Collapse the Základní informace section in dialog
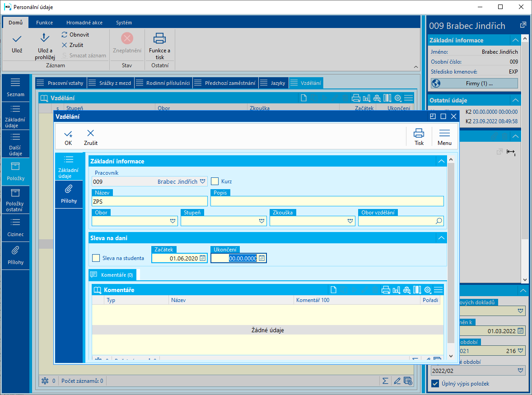Image resolution: width=532 pixels, height=395 pixels. pyautogui.click(x=441, y=162)
